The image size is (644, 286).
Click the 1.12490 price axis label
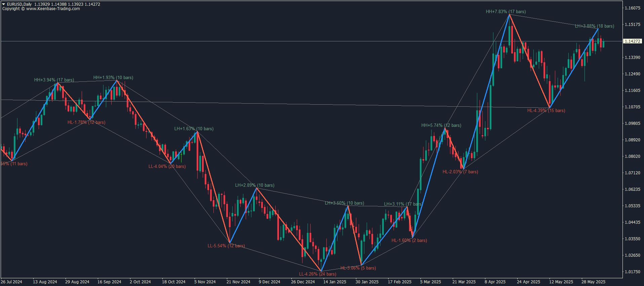(633, 74)
